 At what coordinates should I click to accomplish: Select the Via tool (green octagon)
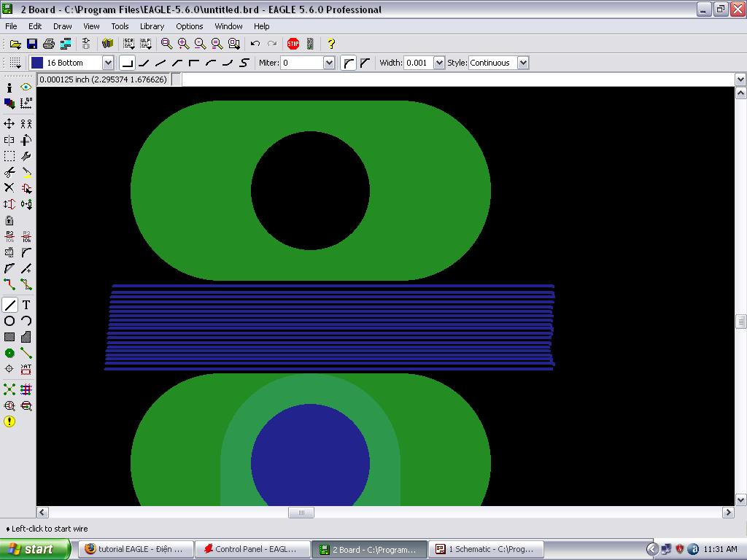pyautogui.click(x=9, y=353)
